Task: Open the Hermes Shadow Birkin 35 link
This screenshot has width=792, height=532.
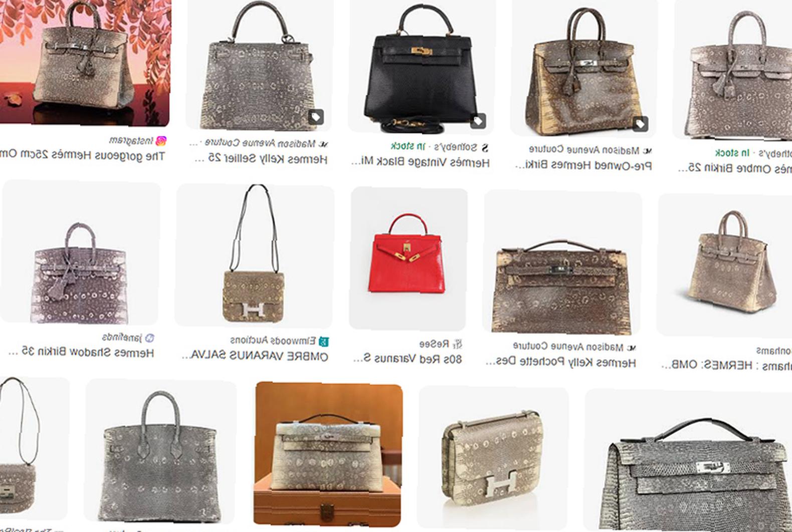Action: click(x=81, y=353)
